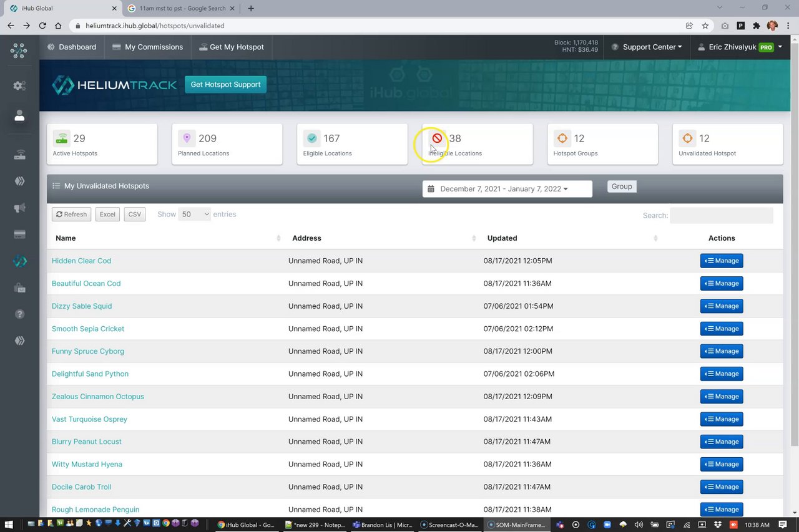
Task: Click the Eligible Locations checkmark icon
Action: 311,138
